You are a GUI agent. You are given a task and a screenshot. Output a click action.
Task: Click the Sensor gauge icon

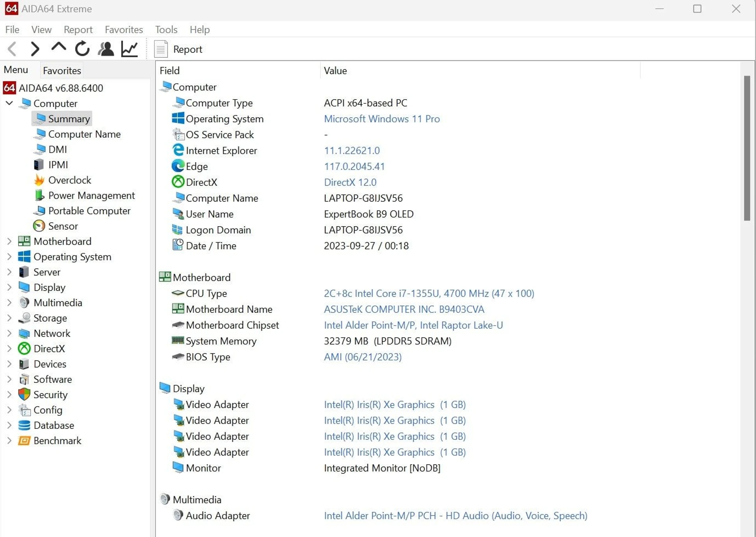39,226
